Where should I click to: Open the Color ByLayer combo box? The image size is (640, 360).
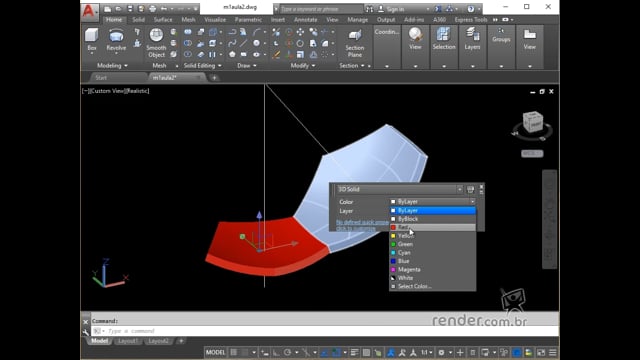[433, 202]
